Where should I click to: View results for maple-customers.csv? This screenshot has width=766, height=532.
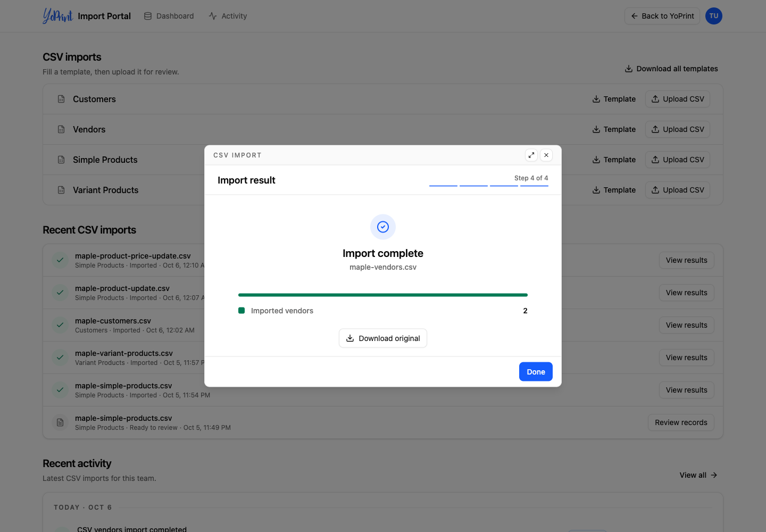(x=687, y=325)
